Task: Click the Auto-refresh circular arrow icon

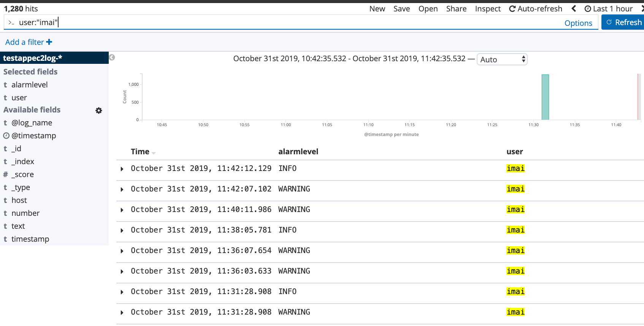Action: 512,9
